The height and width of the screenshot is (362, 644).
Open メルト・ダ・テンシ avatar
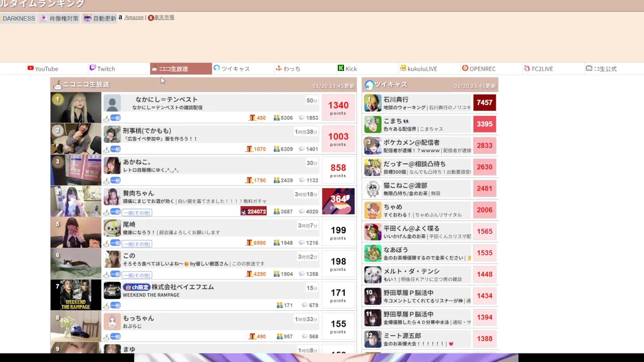373,275
